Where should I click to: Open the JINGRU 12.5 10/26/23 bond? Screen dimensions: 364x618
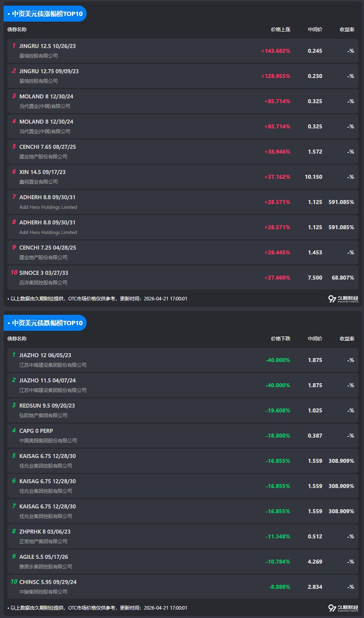pyautogui.click(x=48, y=46)
